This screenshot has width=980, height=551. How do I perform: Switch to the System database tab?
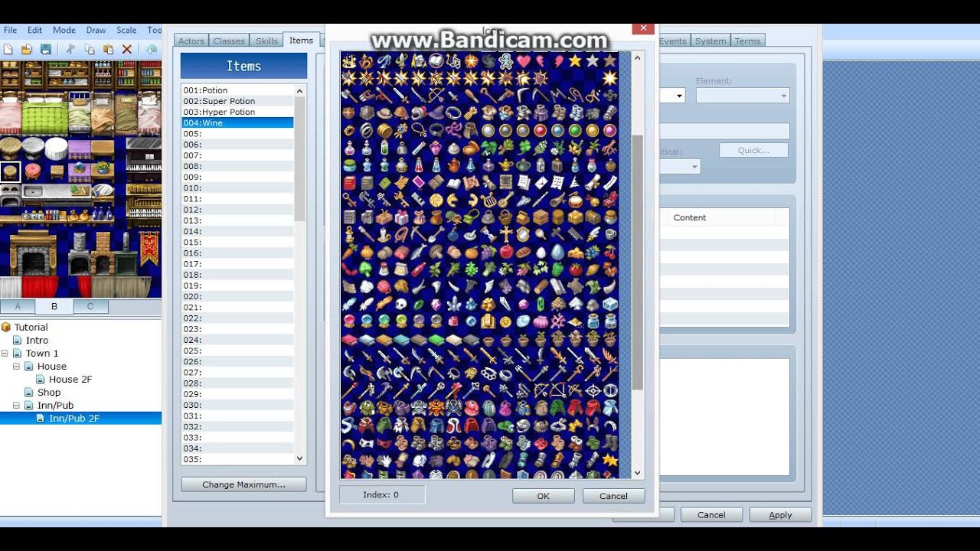[x=710, y=41]
